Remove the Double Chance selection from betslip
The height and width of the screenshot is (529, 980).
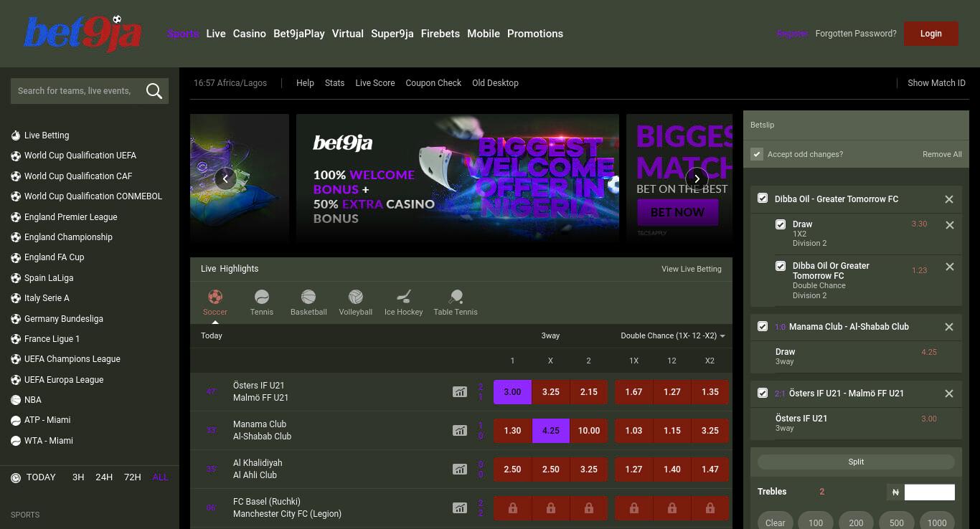pos(950,267)
